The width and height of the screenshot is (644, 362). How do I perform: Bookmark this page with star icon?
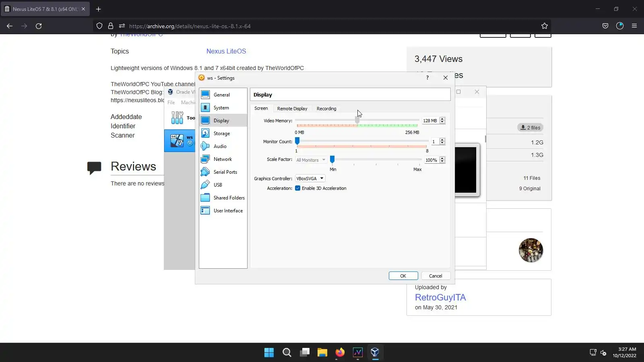pos(545,26)
